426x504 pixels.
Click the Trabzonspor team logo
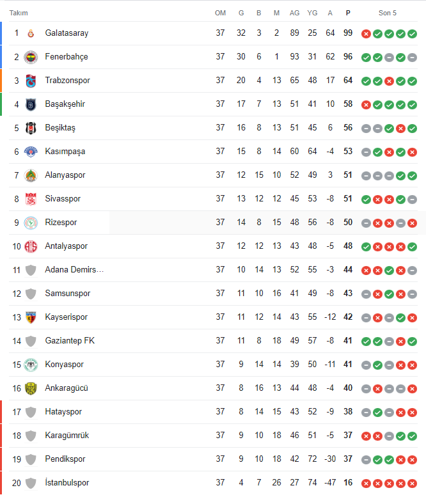coord(31,81)
